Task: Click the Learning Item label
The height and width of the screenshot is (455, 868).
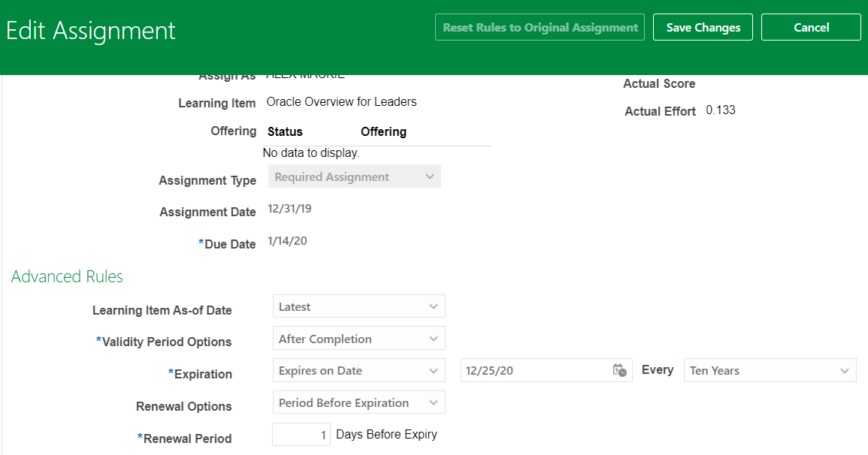Action: point(217,104)
